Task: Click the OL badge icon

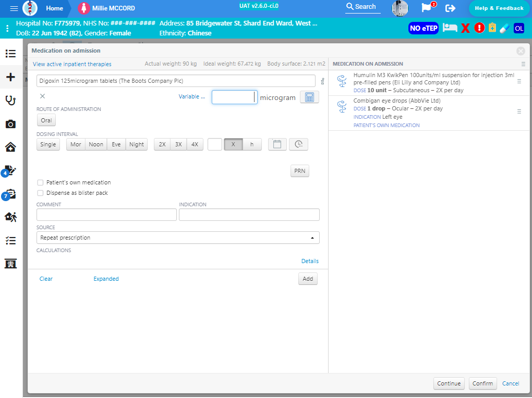Action: (519, 28)
